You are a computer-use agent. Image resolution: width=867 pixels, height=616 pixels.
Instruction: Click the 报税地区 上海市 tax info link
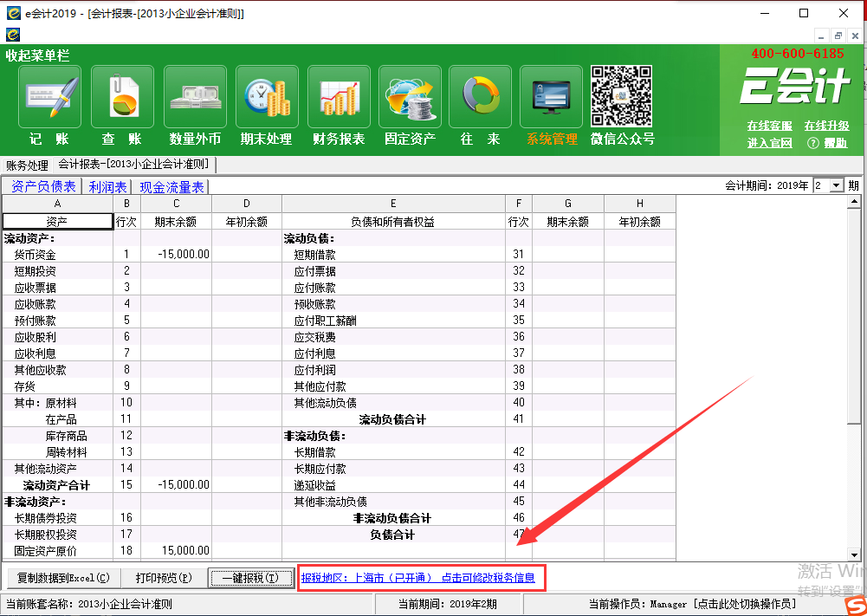point(418,578)
